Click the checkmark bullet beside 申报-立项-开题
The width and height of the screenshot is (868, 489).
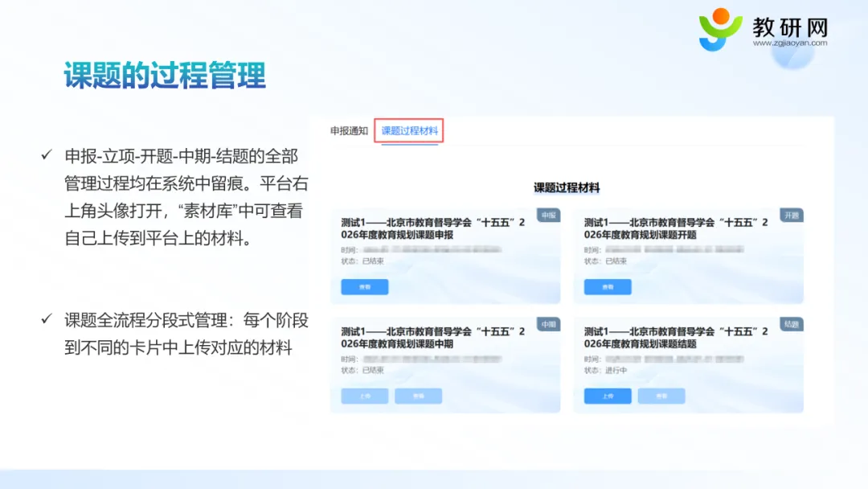[47, 155]
